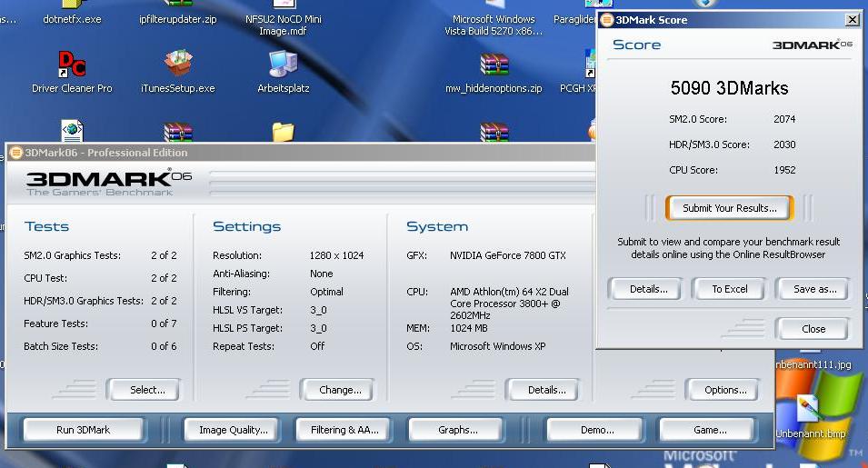Screen dimensions: 868x468
Task: Close the 3DMark Score window with X
Action: pos(852,20)
